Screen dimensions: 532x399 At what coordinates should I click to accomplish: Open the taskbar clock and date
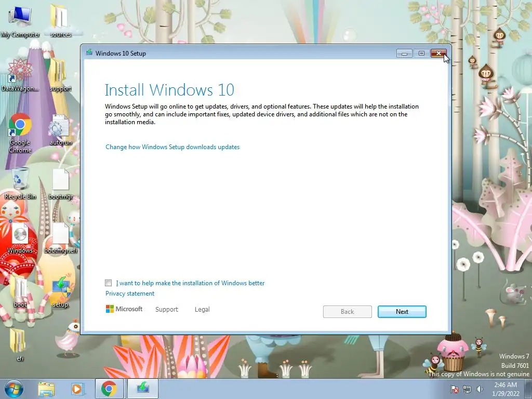pos(506,389)
